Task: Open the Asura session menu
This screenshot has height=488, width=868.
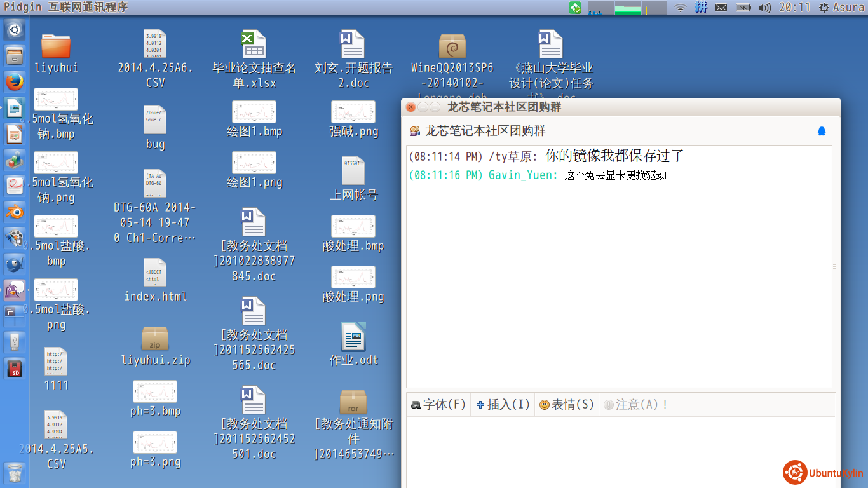Action: tap(841, 8)
